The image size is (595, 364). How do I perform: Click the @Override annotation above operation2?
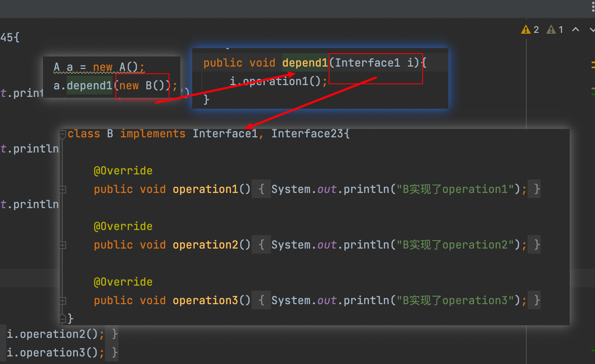coord(123,226)
